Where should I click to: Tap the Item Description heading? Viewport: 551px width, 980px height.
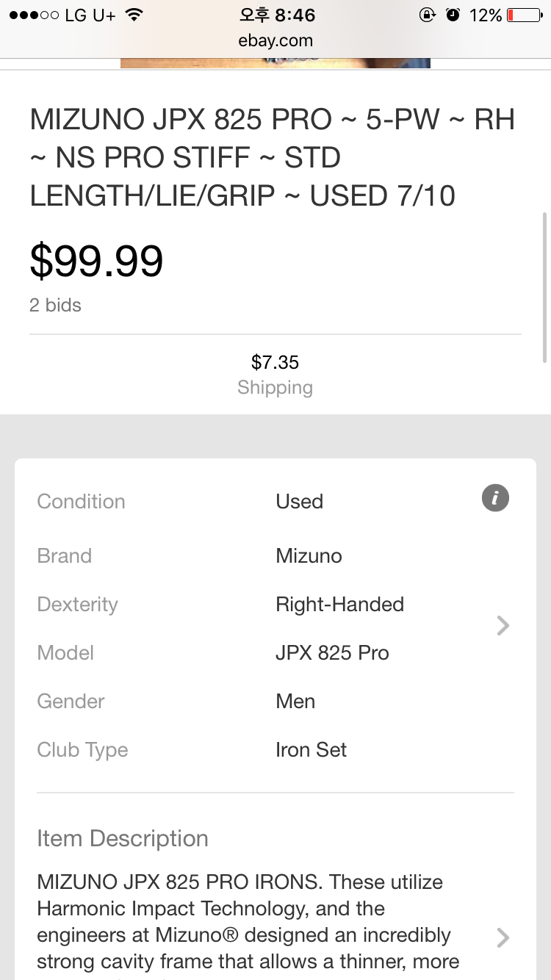[123, 838]
